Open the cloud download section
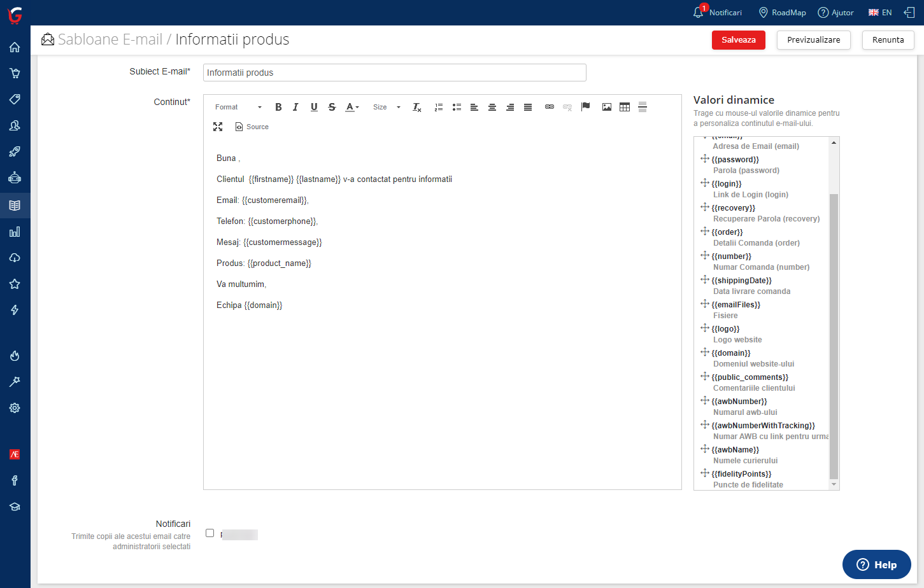Screen dimensions: 924x588 click(x=15, y=258)
